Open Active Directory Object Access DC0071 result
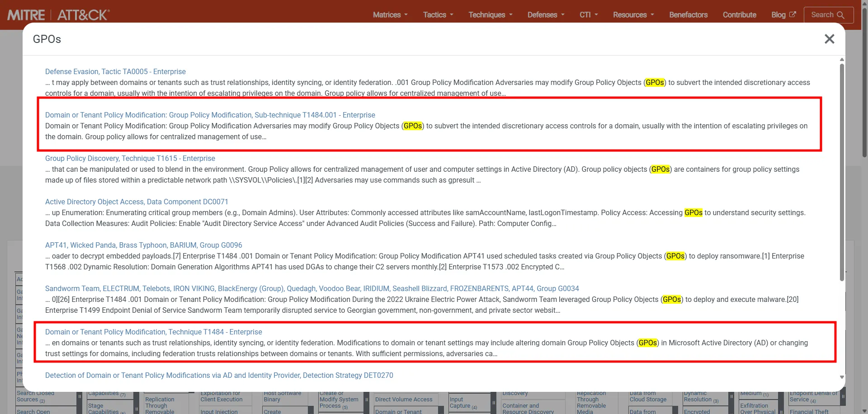Viewport: 868px width, 414px height. click(137, 202)
